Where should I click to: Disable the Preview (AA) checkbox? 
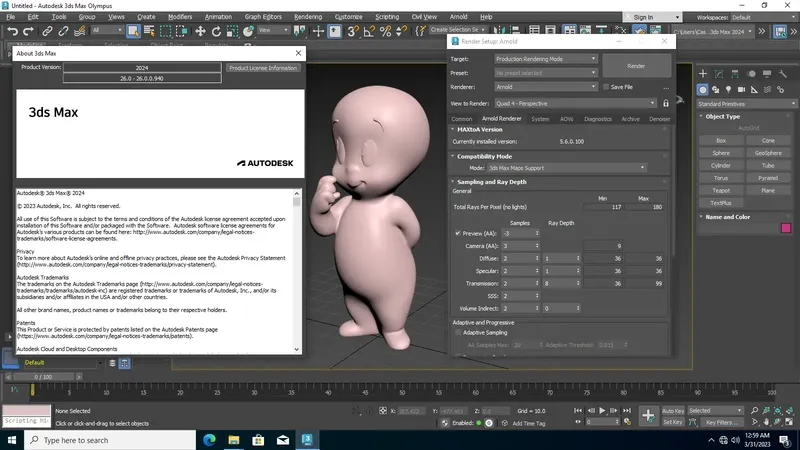(x=459, y=233)
